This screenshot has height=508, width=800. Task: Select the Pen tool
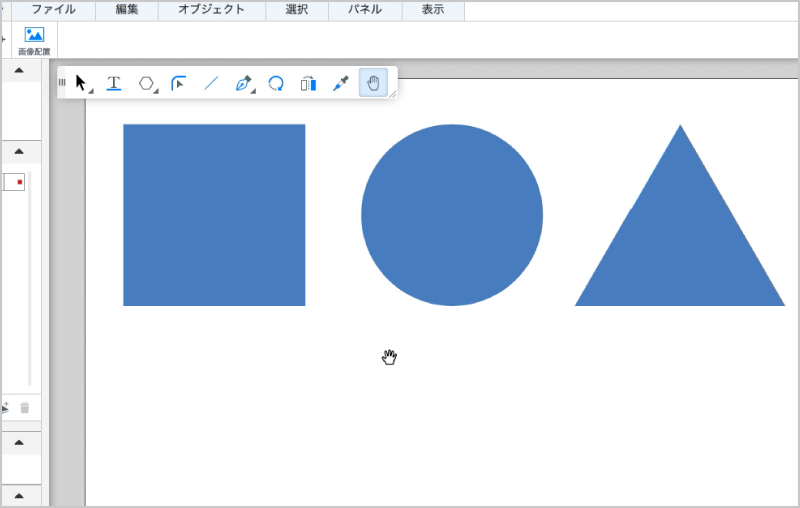(x=244, y=83)
